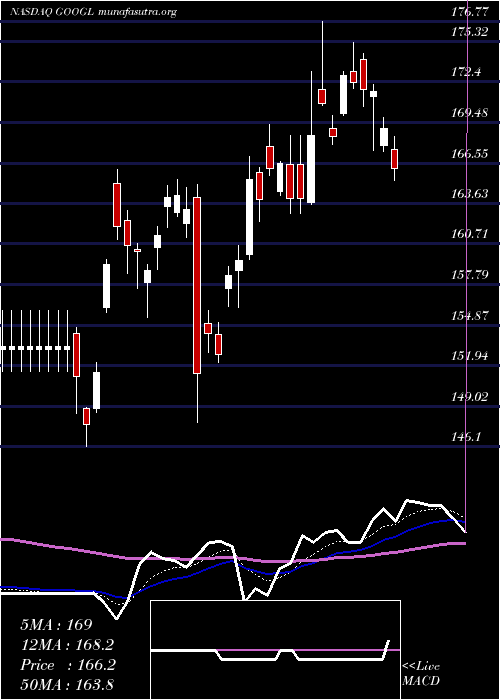500x700 pixels.
Task: Click the MACD indicator inset panel
Action: point(275,650)
